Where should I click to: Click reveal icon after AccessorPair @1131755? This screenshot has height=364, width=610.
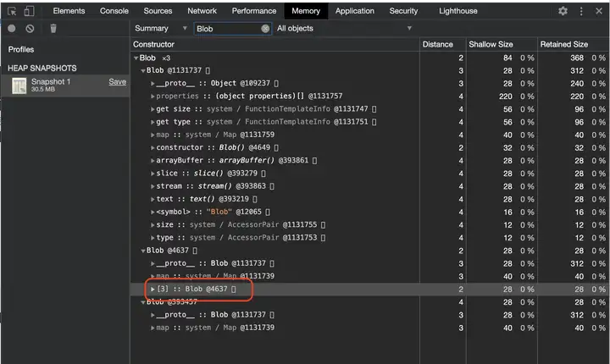click(x=323, y=225)
